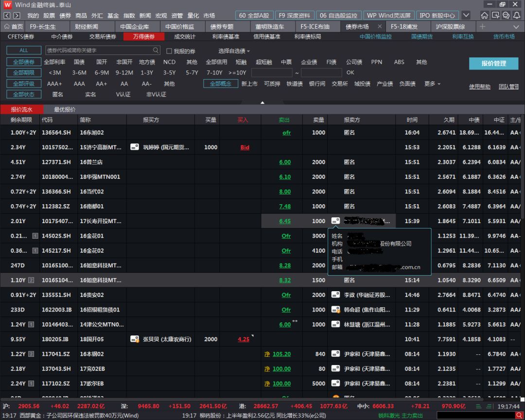
Task: Toggle 全部期限 filter
Action: (24, 73)
